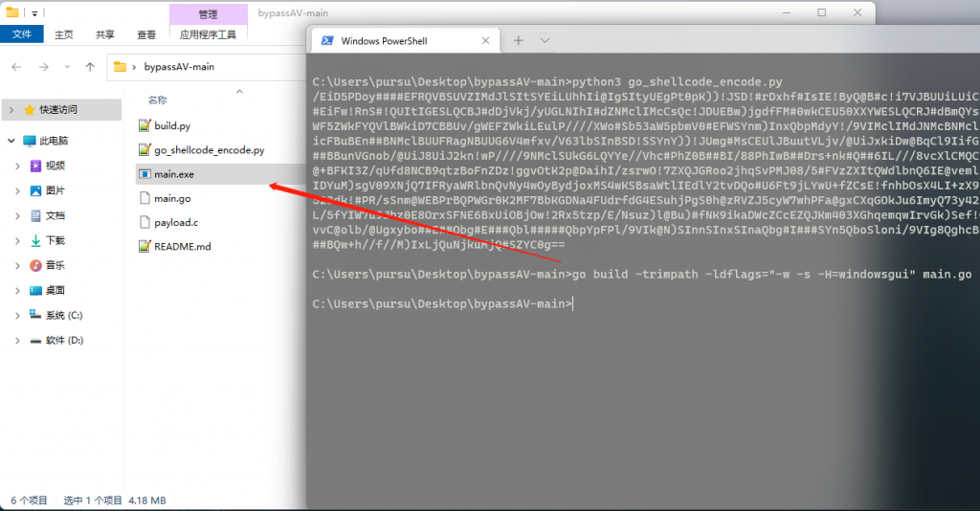Go up one folder level
The height and width of the screenshot is (511, 980).
[x=90, y=67]
